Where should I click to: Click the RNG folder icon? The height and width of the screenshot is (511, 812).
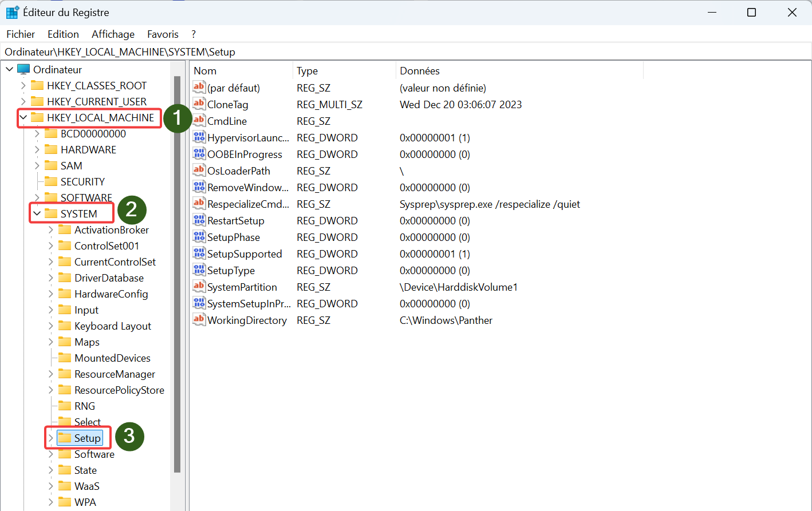[x=65, y=406]
